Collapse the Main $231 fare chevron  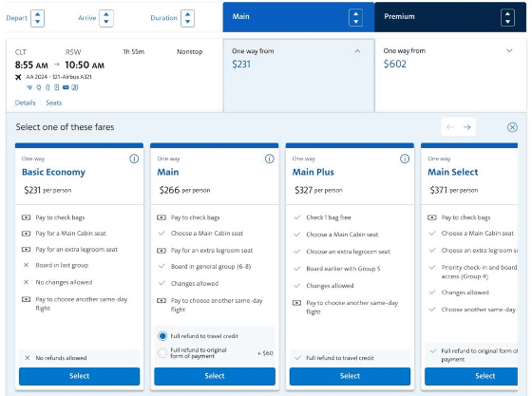click(x=357, y=51)
